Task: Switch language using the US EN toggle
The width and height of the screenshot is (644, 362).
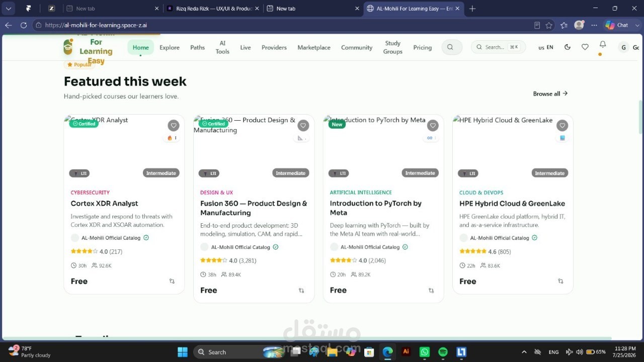Action: click(x=546, y=47)
